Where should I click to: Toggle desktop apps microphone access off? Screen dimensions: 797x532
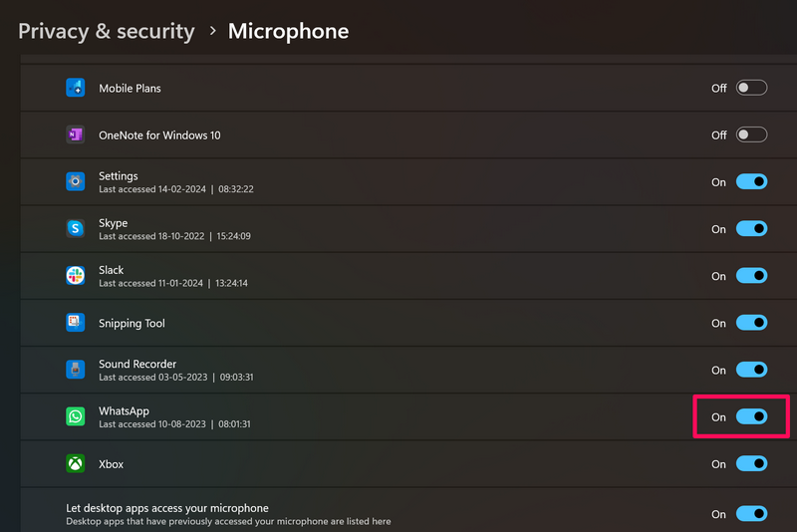[751, 514]
